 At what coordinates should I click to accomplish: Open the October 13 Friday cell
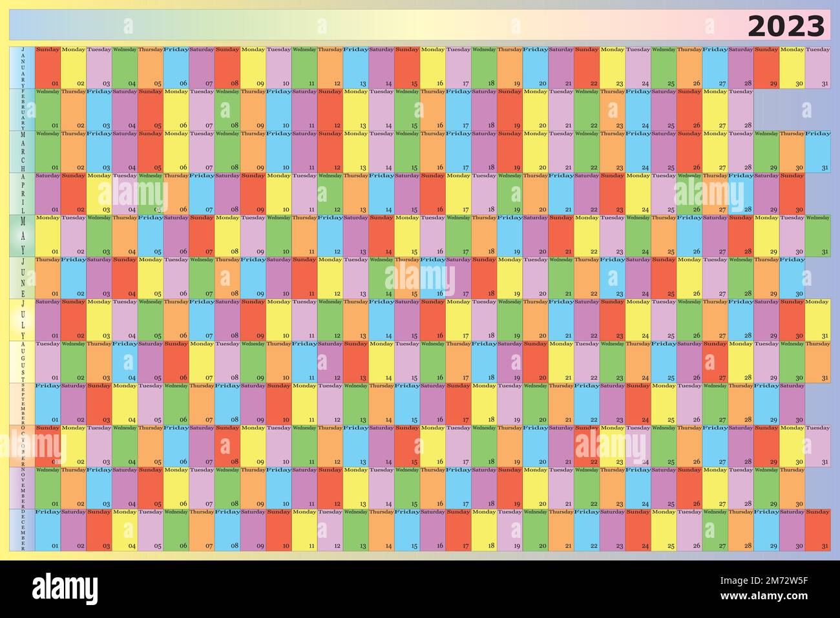tap(356, 445)
